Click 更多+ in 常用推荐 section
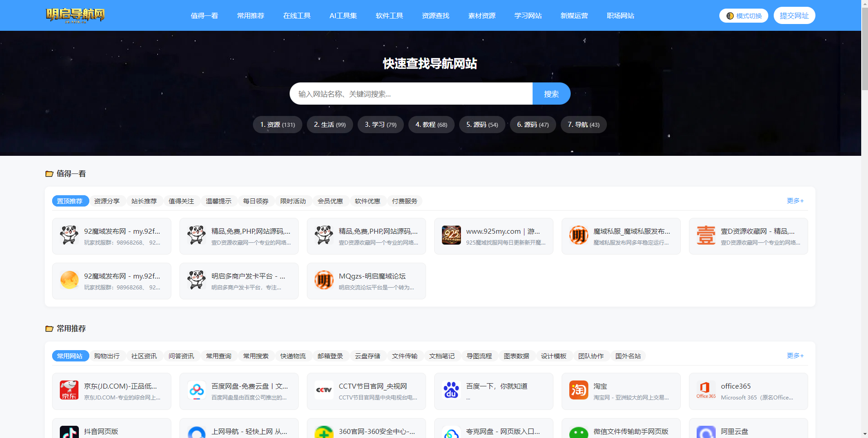The width and height of the screenshot is (868, 438). pyautogui.click(x=795, y=356)
